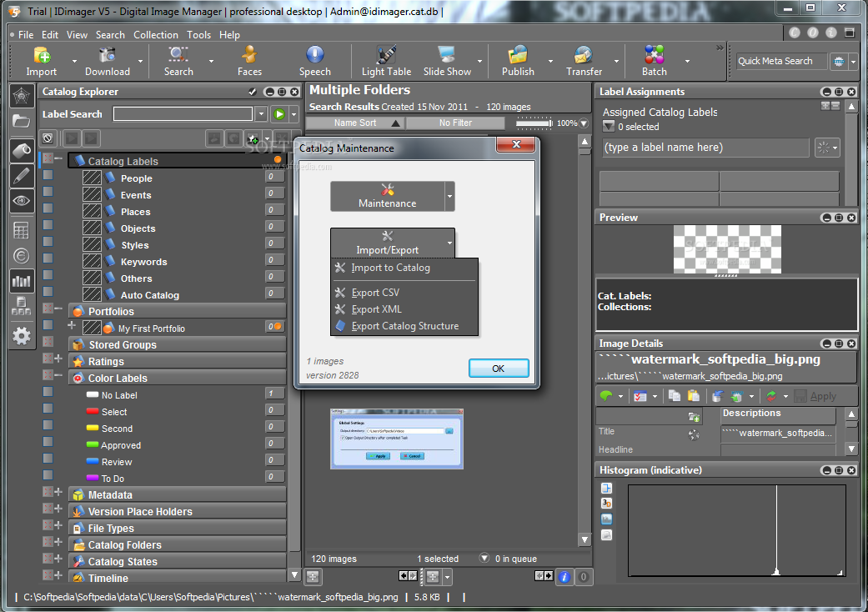Tick the checkbox beside Auto Catalog
The width and height of the screenshot is (868, 612).
(x=48, y=292)
